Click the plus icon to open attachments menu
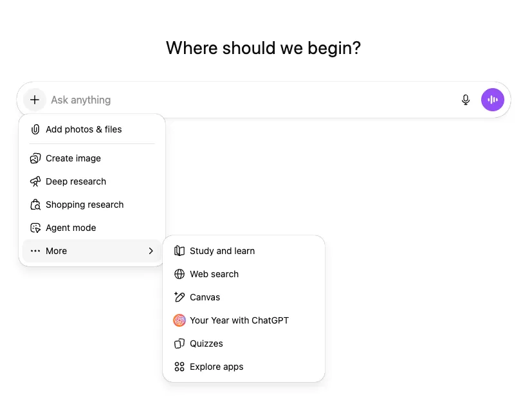 [x=35, y=100]
